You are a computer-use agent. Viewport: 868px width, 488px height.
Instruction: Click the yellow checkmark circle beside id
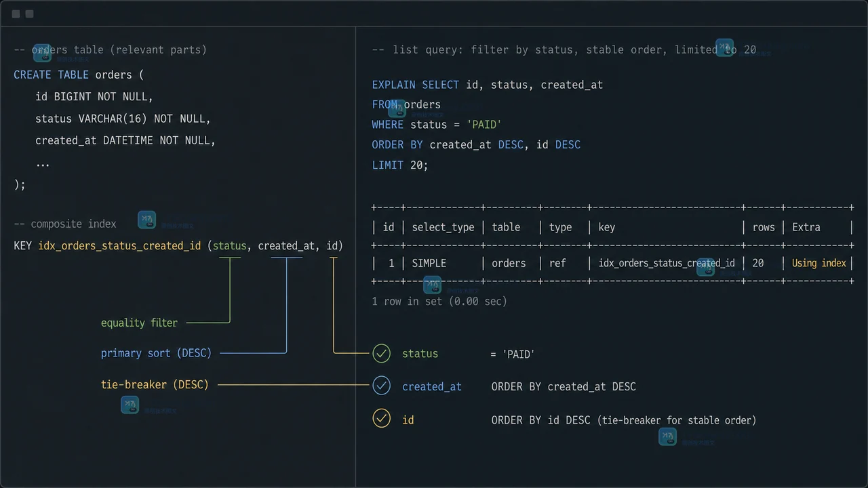pos(382,419)
